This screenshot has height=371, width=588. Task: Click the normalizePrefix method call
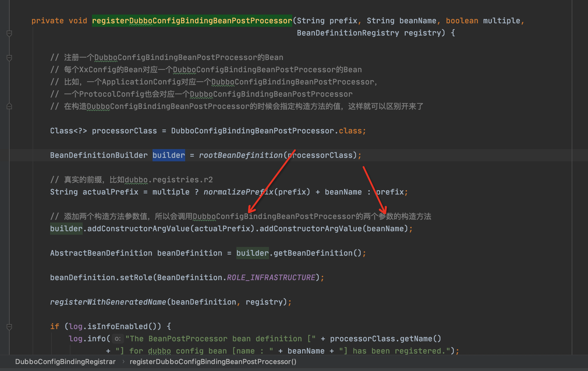click(239, 192)
